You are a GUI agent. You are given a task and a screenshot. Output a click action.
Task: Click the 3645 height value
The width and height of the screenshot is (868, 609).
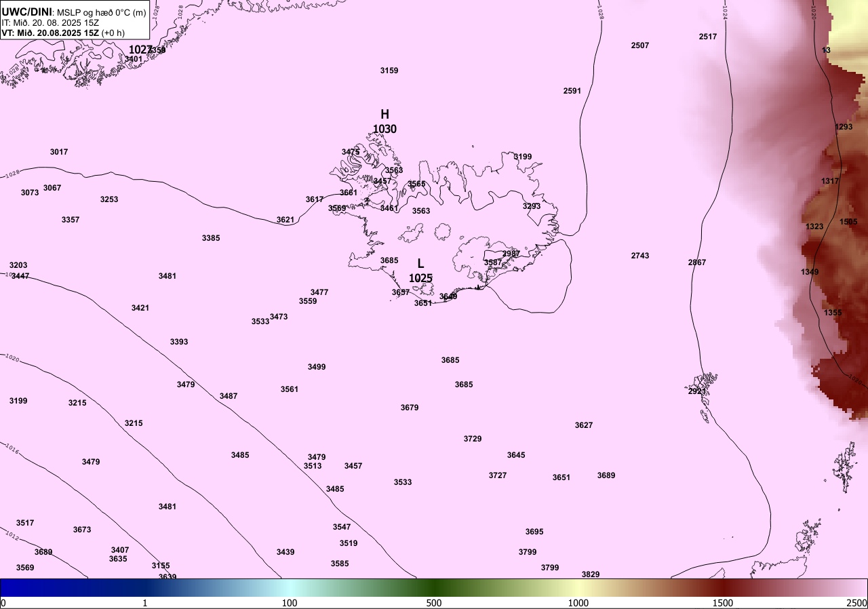[x=516, y=455]
